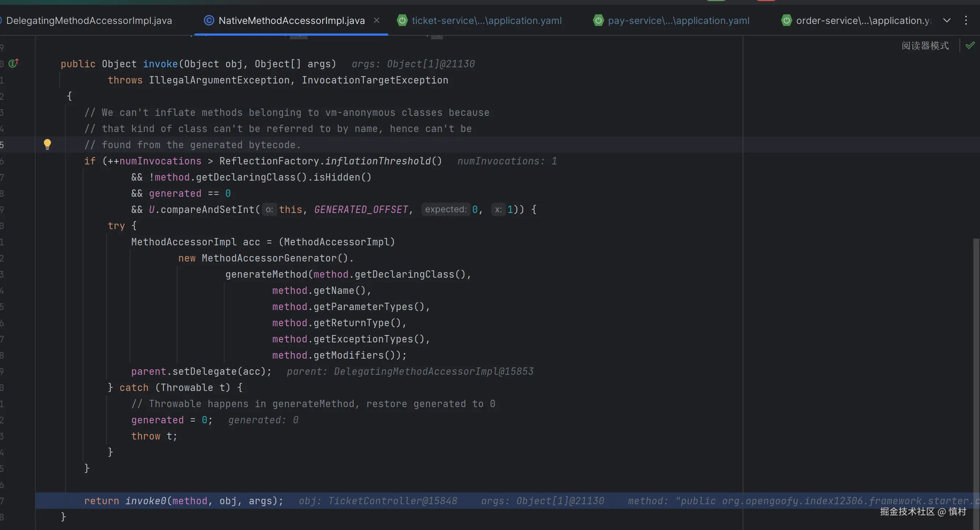Open the ticket-service application.yaml tab
Screen dimensions: 980x530
click(x=486, y=21)
